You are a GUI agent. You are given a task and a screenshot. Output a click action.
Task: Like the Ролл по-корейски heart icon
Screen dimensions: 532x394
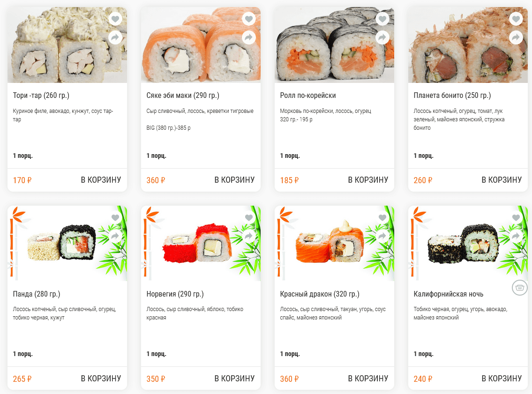[x=382, y=19]
